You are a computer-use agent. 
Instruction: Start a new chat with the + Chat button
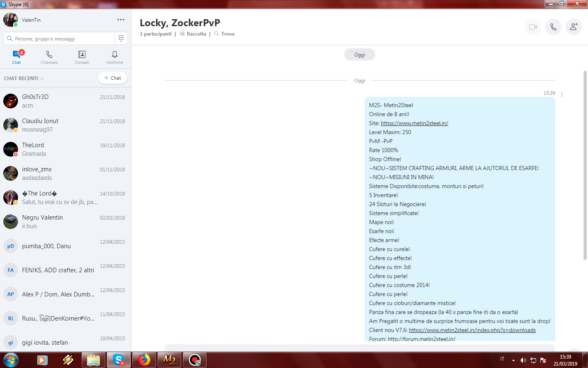(x=112, y=78)
